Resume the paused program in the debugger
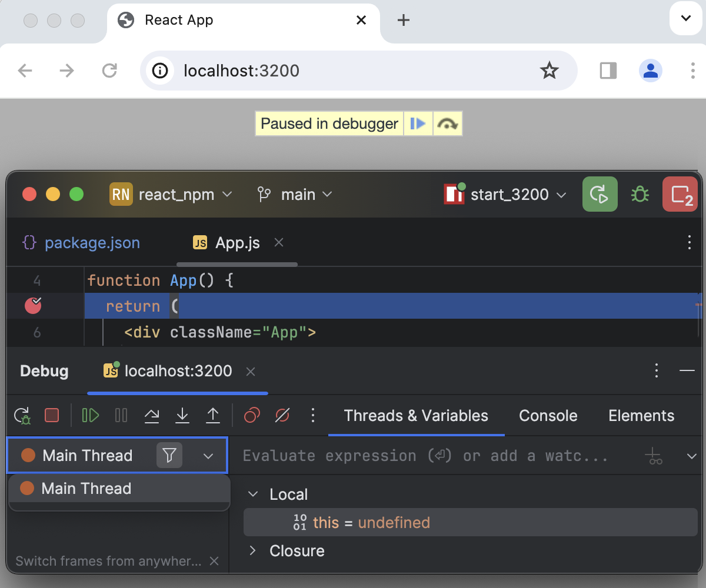 pos(91,416)
